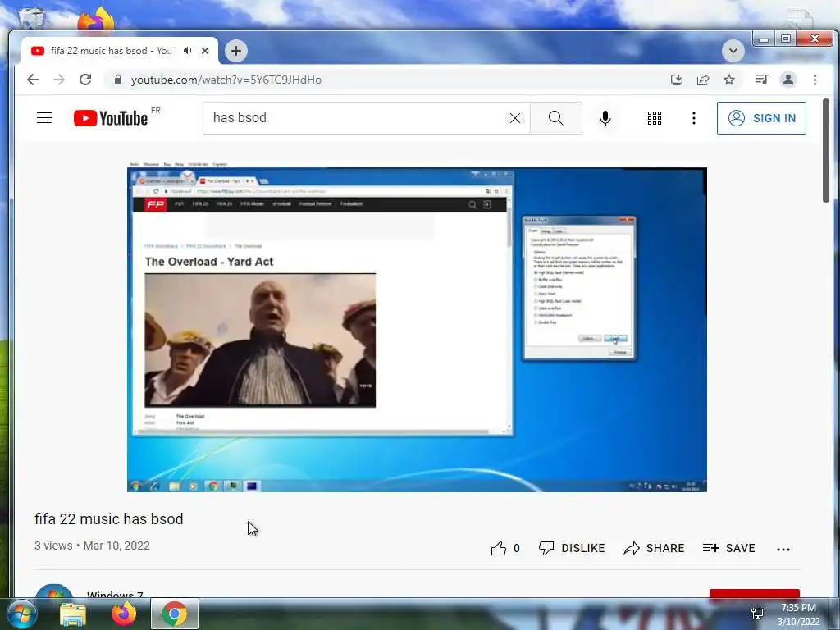
Task: Open YouTube settings three-dot menu
Action: [694, 118]
